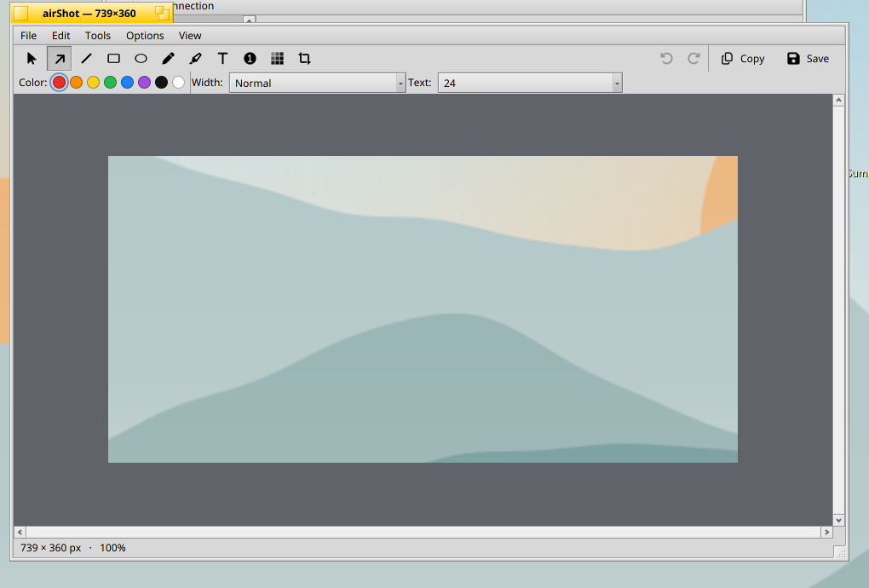This screenshot has height=588, width=869.
Task: Click the window resize grip corner
Action: (x=840, y=553)
